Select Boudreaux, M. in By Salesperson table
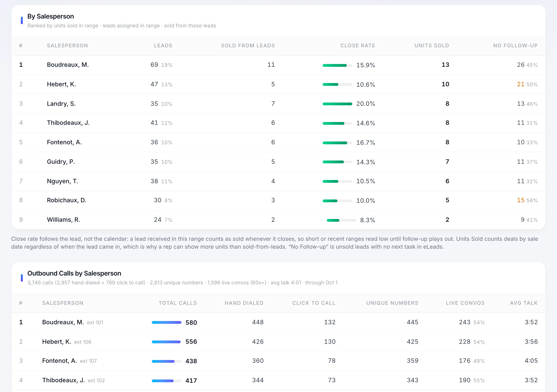 68,65
